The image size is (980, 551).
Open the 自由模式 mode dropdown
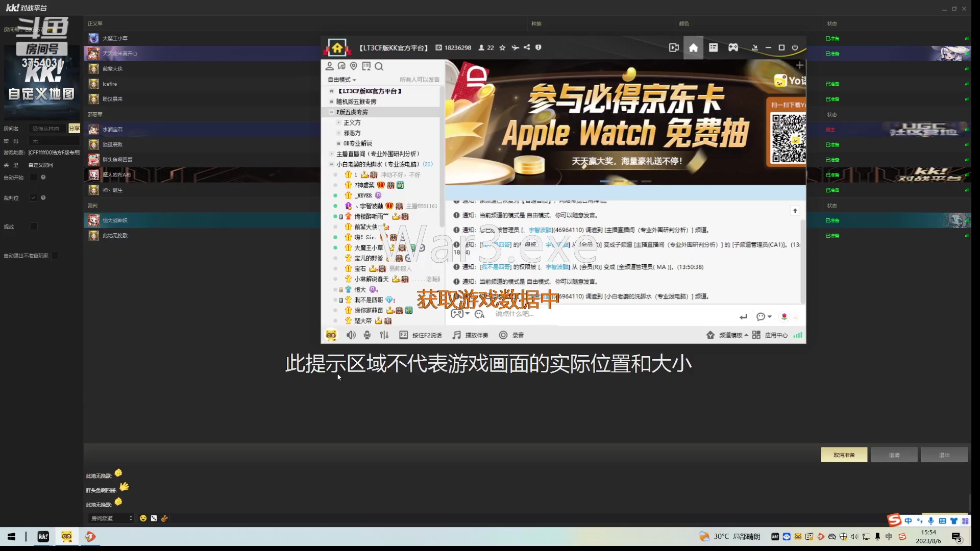coord(341,80)
